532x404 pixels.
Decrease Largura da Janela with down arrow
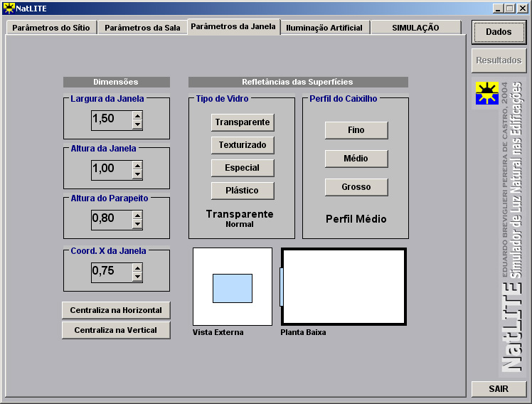(137, 124)
